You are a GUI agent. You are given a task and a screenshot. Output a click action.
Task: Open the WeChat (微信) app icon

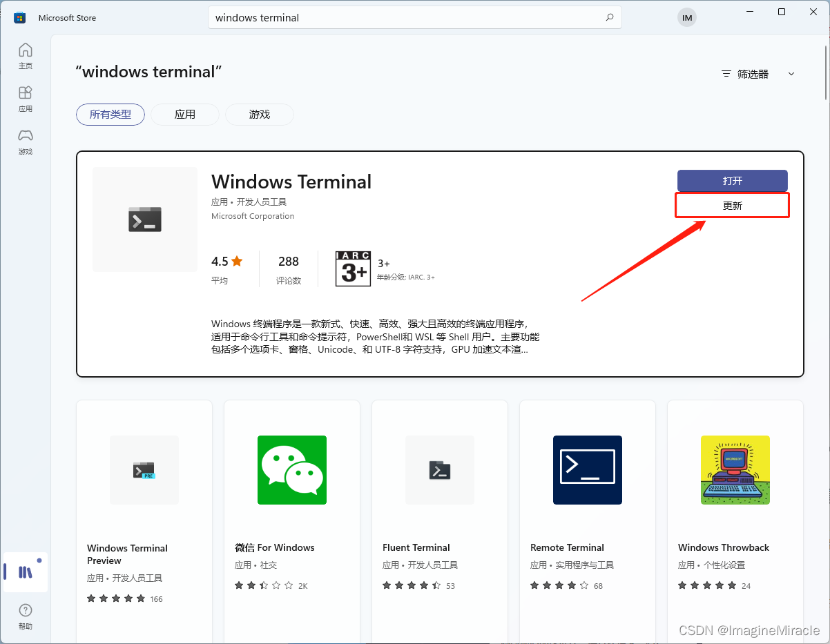pyautogui.click(x=292, y=470)
